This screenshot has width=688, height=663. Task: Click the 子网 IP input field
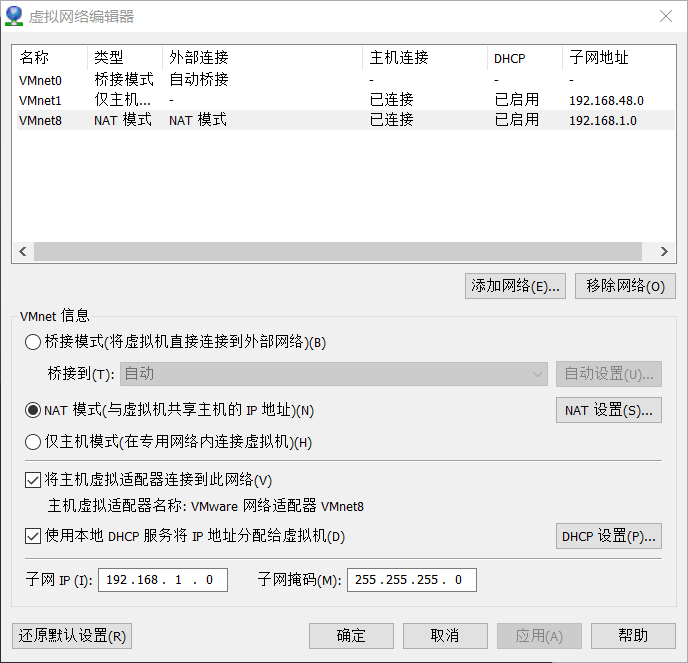coord(163,580)
